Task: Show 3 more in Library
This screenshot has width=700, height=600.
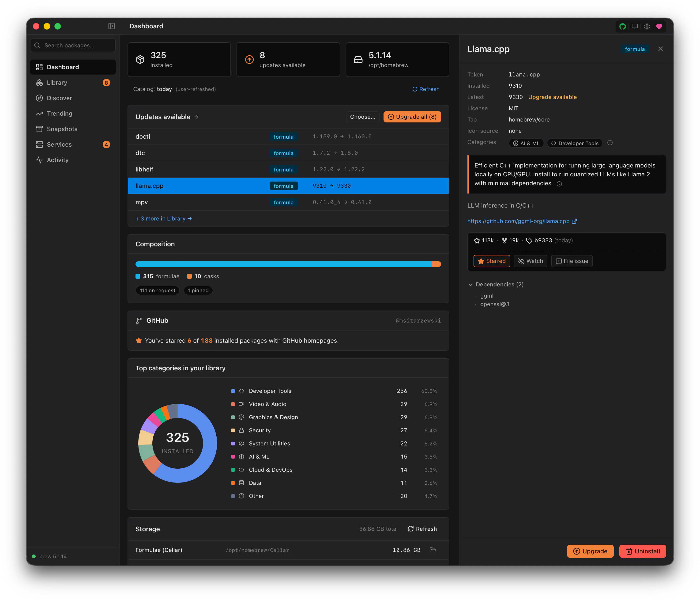Action: tap(164, 218)
